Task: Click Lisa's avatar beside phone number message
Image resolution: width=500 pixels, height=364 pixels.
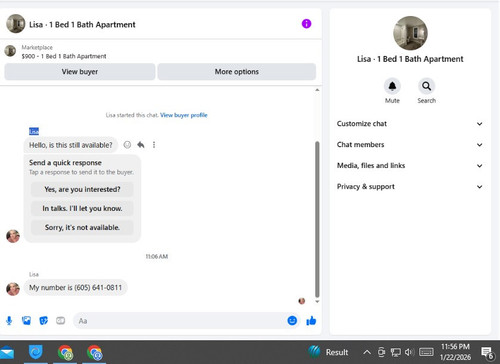Action: click(x=13, y=289)
